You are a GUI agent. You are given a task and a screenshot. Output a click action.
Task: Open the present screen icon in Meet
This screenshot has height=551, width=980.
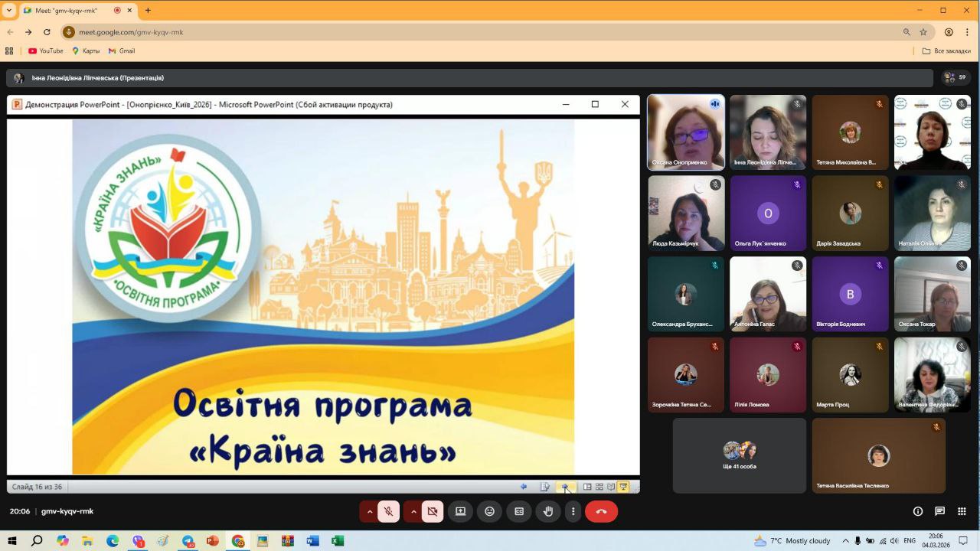click(460, 511)
